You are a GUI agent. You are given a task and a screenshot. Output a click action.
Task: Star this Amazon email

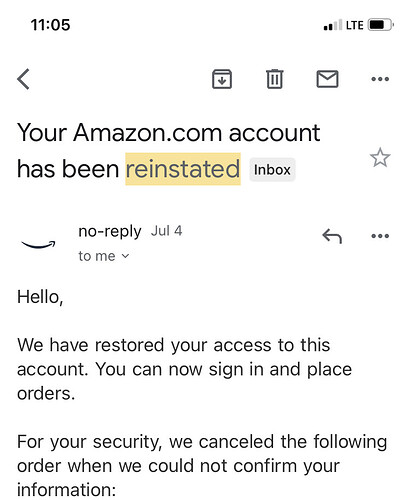380,158
